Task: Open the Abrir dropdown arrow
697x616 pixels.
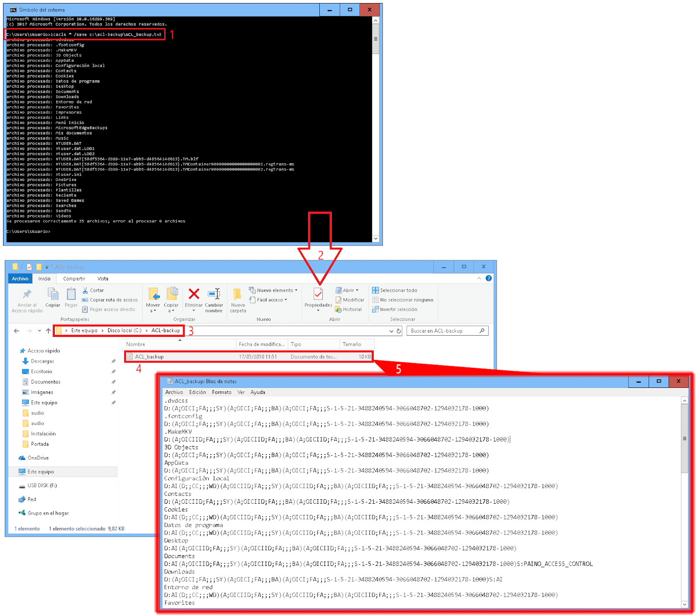Action: coord(357,290)
